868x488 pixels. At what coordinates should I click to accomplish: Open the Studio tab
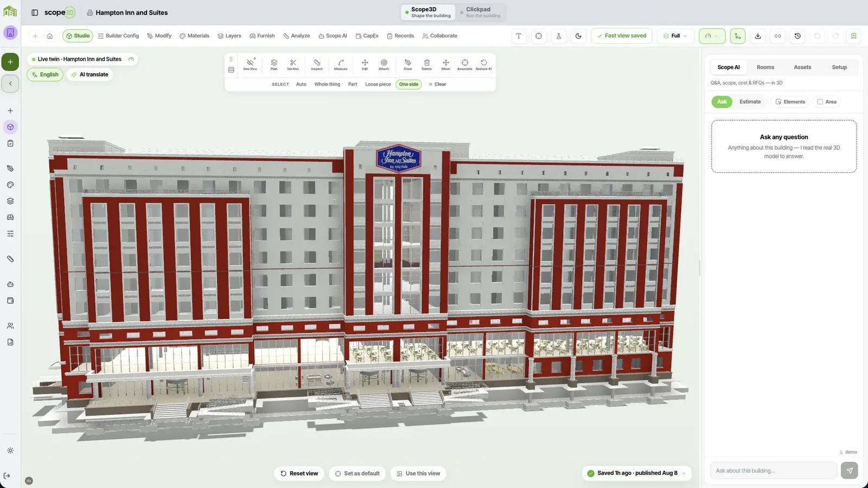click(x=78, y=36)
